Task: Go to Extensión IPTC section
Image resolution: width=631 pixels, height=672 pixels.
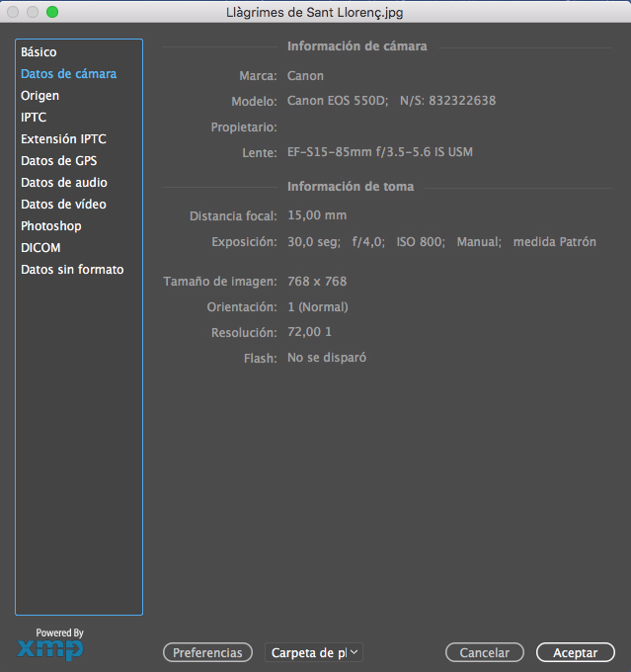Action: (x=63, y=139)
